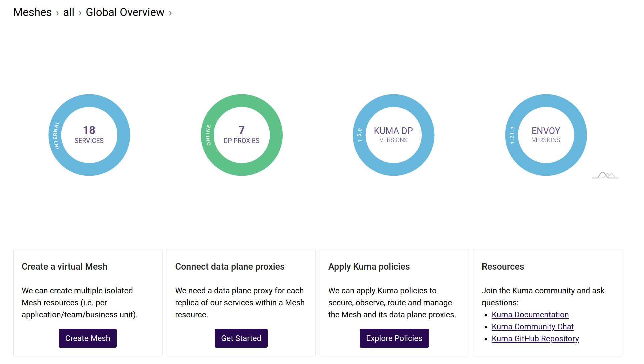Viewport: 644px width, 364px height.
Task: Click the Kuma DP Versions donut chart
Action: (394, 135)
